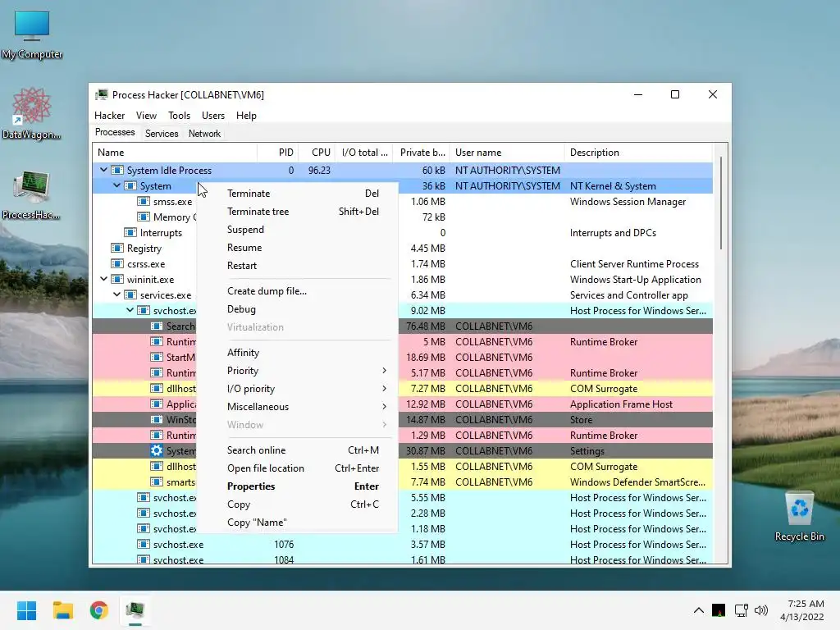Select the Processes tab
Viewport: 840px width, 630px height.
coord(115,132)
